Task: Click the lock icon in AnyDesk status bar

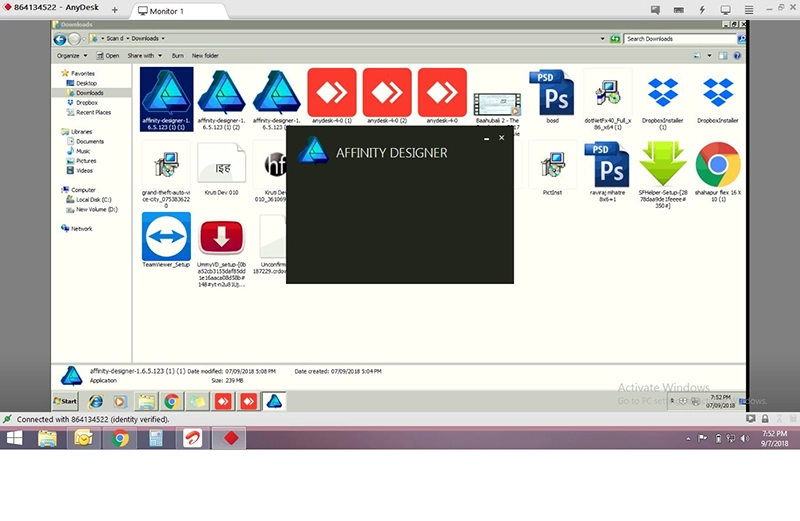Action: point(765,419)
